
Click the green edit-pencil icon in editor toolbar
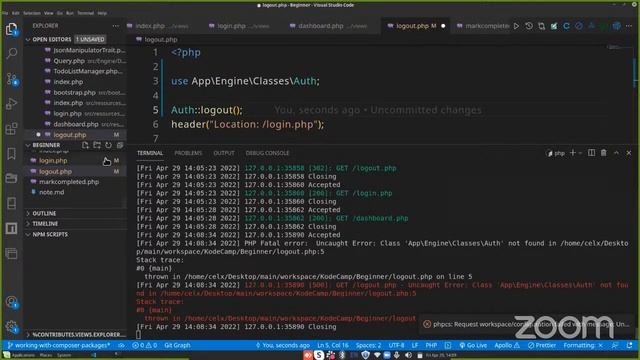[x=554, y=26]
